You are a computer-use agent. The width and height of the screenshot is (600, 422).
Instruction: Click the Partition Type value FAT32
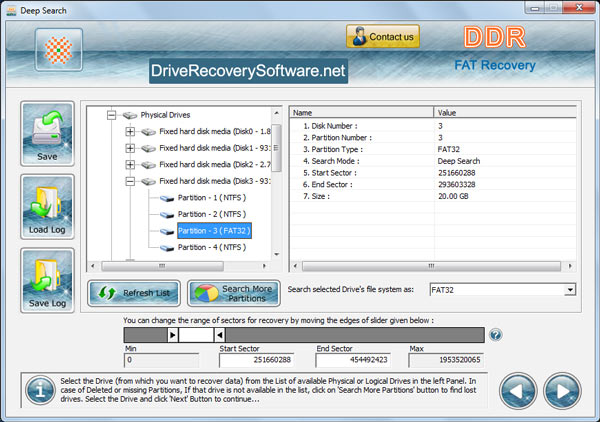(448, 149)
